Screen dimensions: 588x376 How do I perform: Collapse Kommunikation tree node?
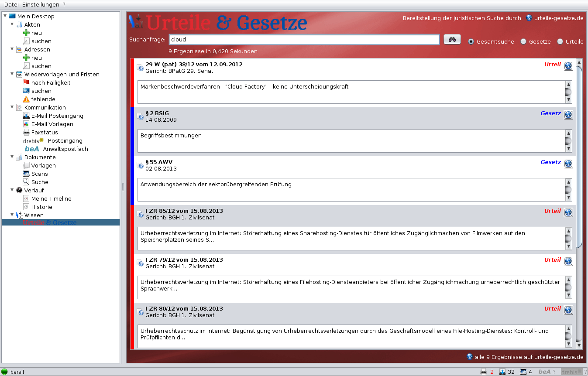point(12,107)
